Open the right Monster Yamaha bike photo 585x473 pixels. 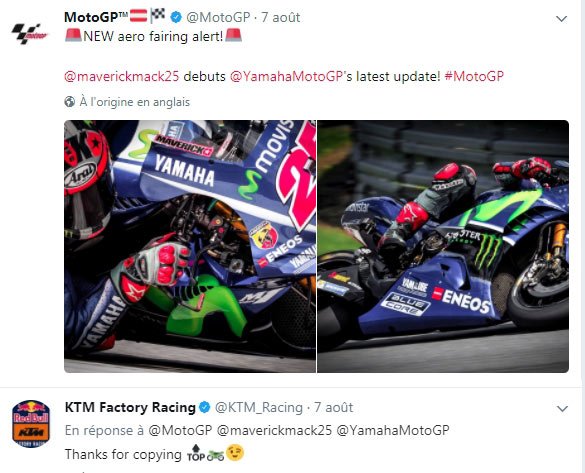(443, 246)
